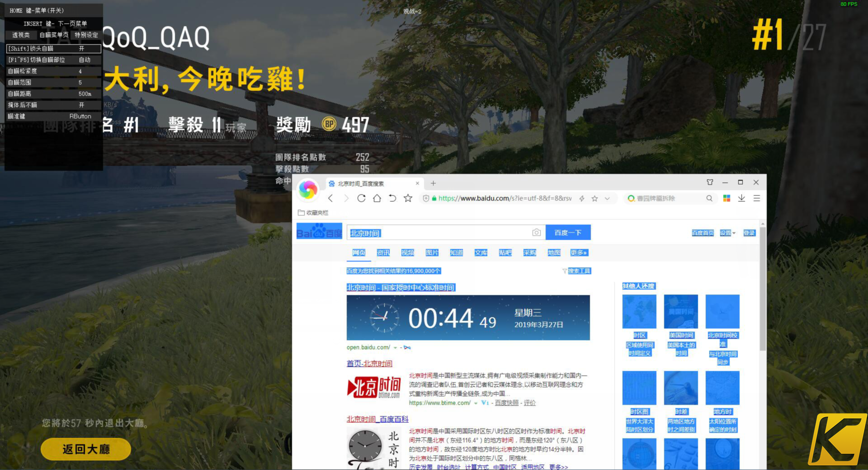Open a new browser tab
The image size is (868, 470).
(433, 183)
